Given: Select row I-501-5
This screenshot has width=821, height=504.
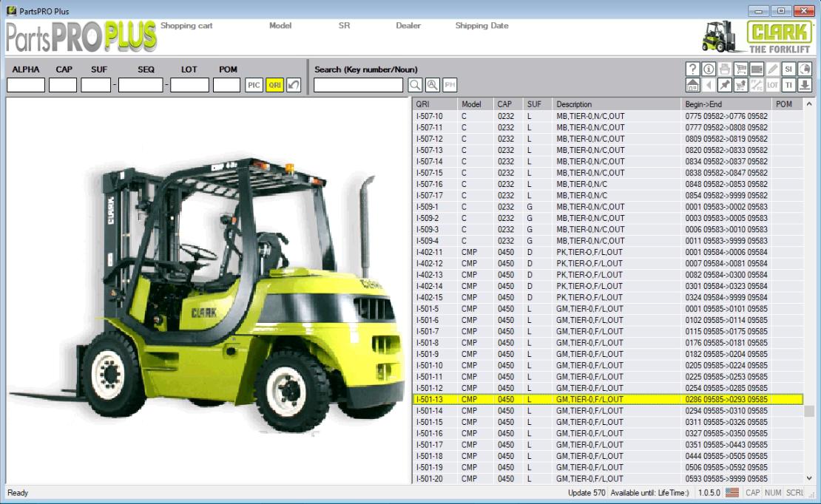Looking at the screenshot, I should (607, 309).
